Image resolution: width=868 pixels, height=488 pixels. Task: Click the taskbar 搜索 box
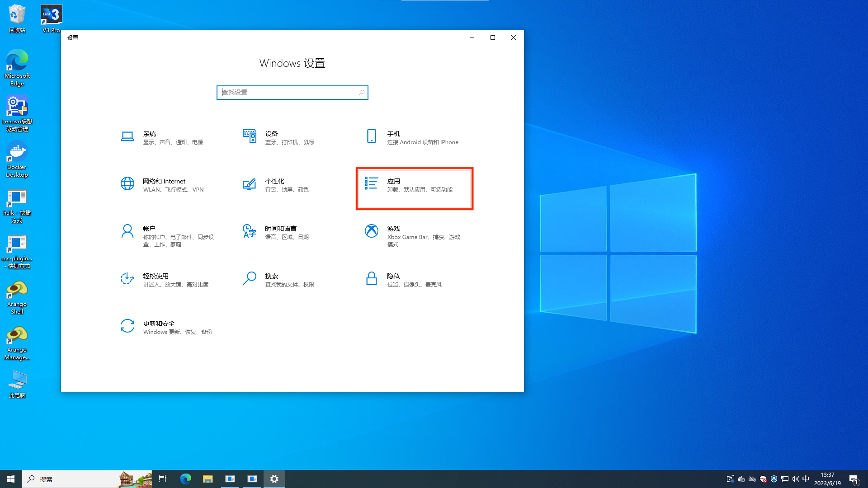[87, 479]
